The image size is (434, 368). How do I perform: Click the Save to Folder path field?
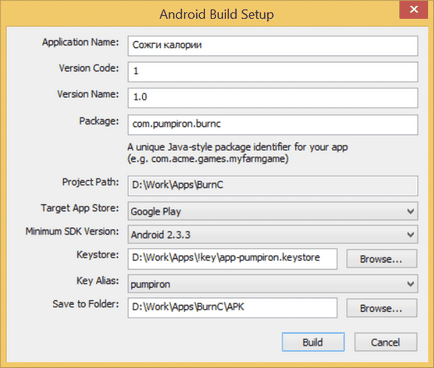pos(232,308)
